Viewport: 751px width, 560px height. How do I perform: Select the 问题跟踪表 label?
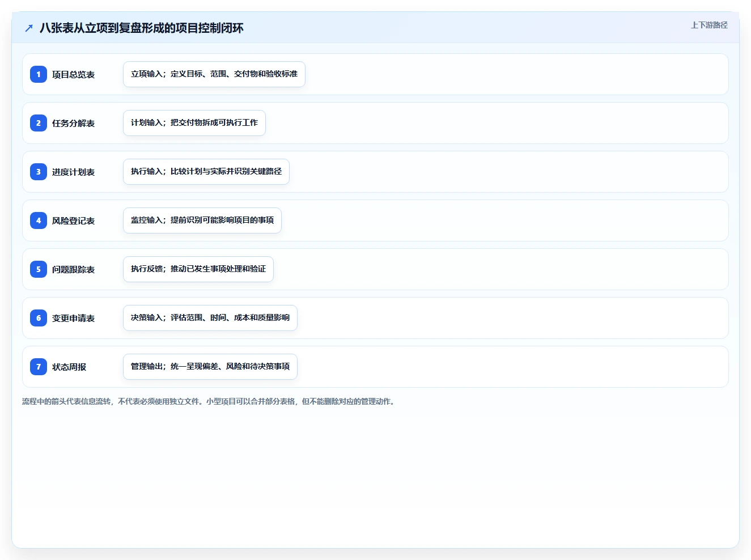point(74,269)
